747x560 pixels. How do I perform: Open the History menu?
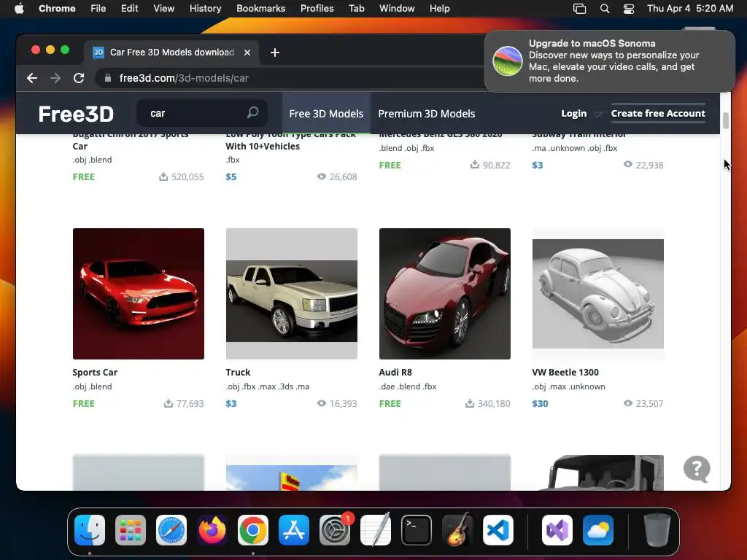pos(205,8)
